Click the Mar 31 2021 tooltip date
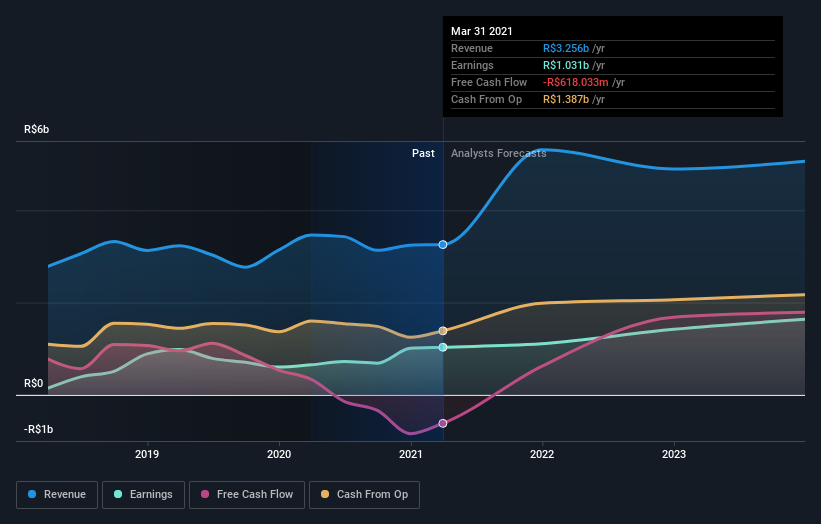821x524 pixels. [482, 31]
